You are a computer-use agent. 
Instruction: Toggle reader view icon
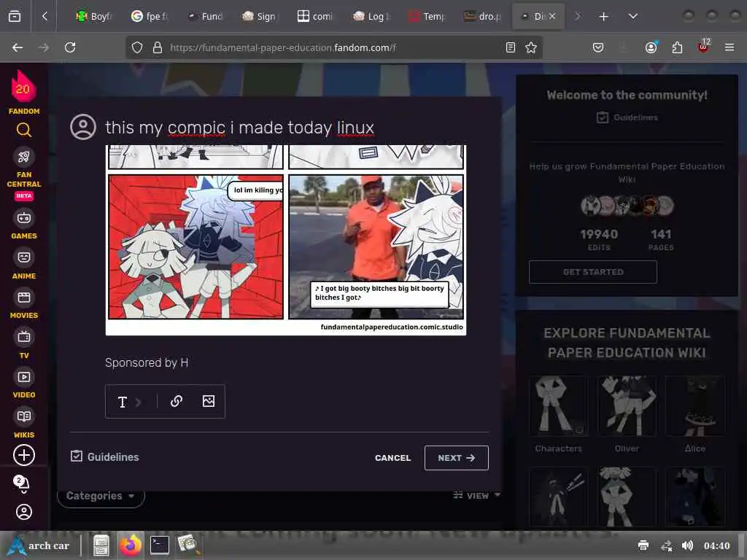point(510,47)
